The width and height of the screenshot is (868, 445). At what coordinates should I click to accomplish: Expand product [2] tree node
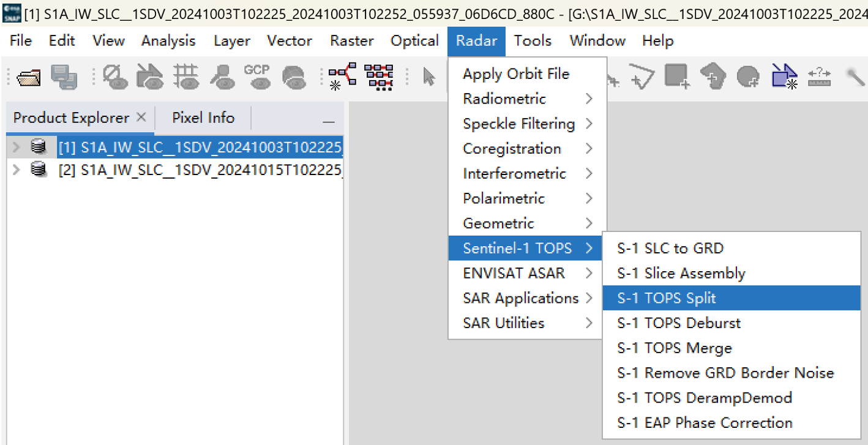click(x=17, y=170)
